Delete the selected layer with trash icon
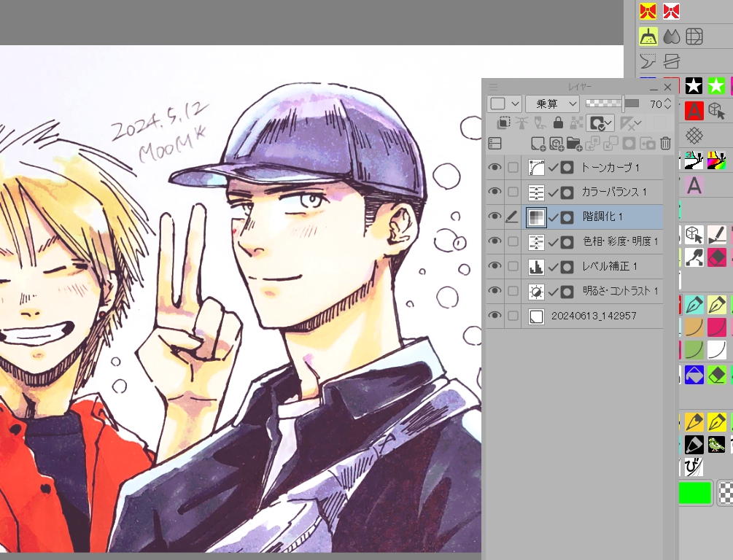 point(665,144)
